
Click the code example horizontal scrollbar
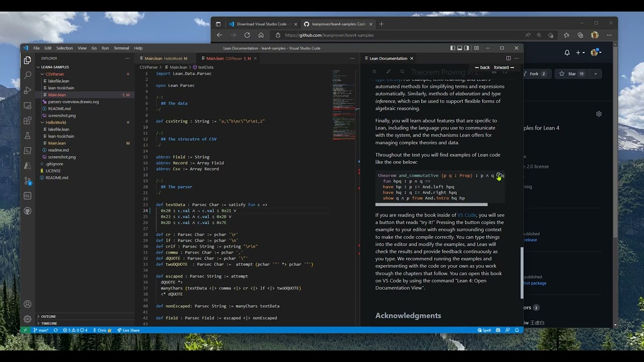pyautogui.click(x=431, y=205)
